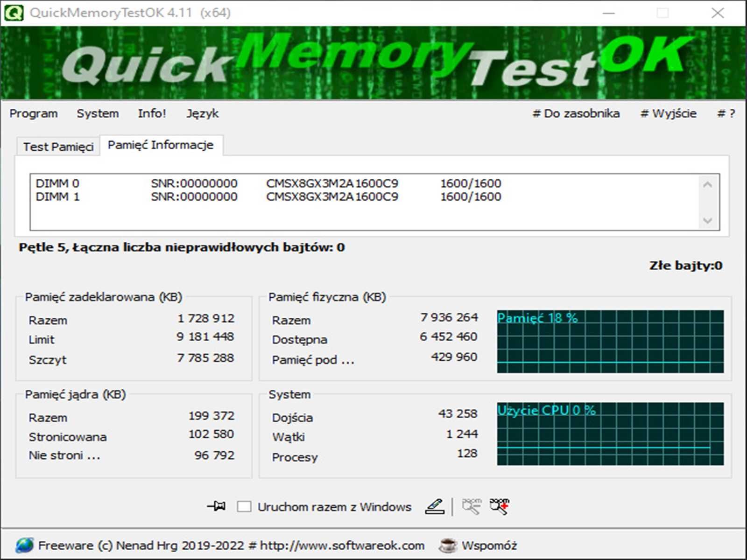Select the DIMM 1 row in memory list
Screen dimensions: 747x560
coord(268,196)
